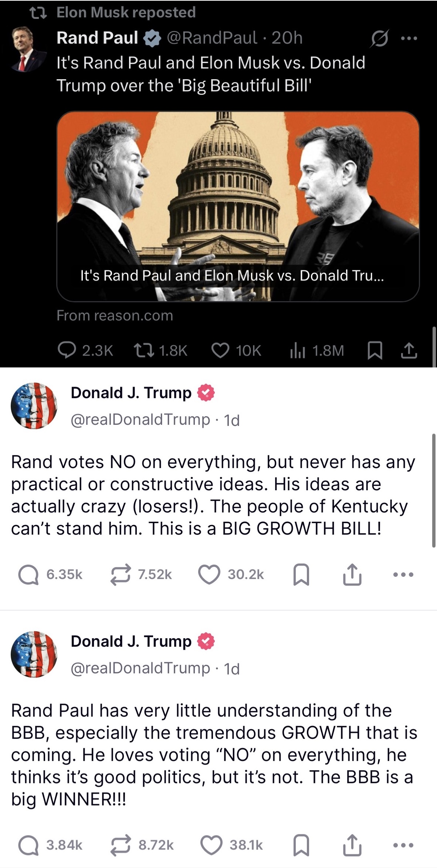Share the BBB big WINNER post
The width and height of the screenshot is (437, 868).
352,845
